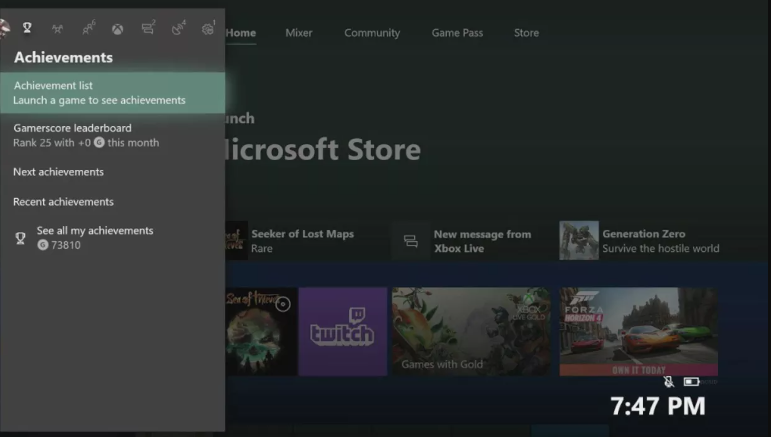Image resolution: width=771 pixels, height=437 pixels.
Task: Click the gamerscore value 73810
Action: click(66, 245)
